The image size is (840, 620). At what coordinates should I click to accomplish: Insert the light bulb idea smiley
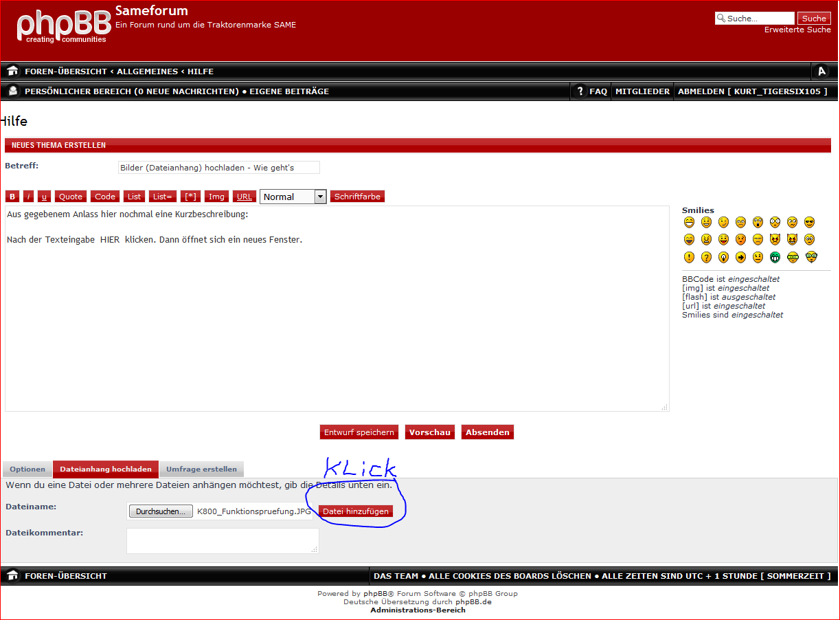click(723, 257)
